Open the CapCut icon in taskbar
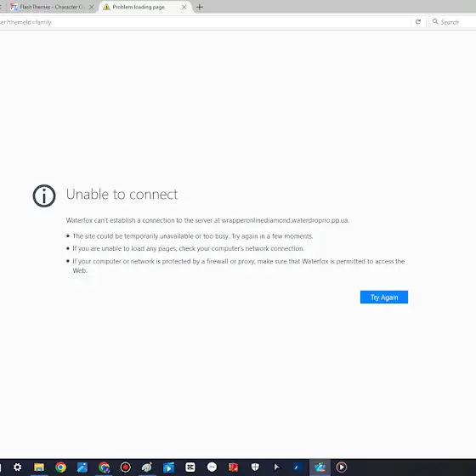This screenshot has width=476, height=476. [x=190, y=467]
